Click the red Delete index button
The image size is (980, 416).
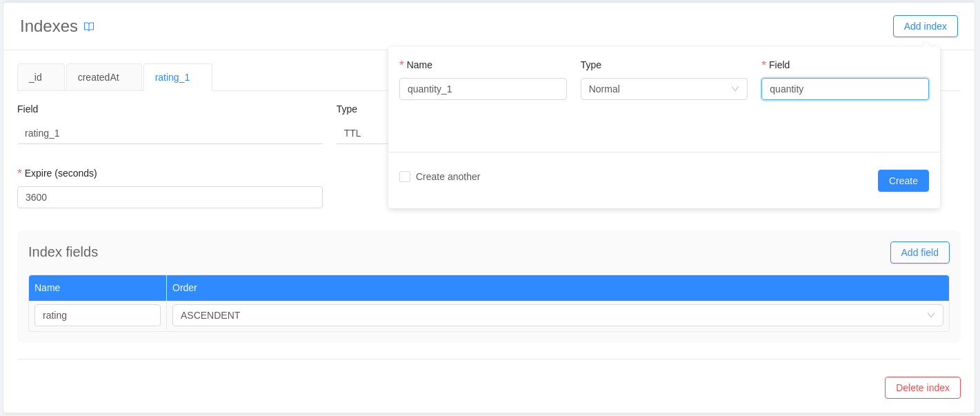click(922, 388)
